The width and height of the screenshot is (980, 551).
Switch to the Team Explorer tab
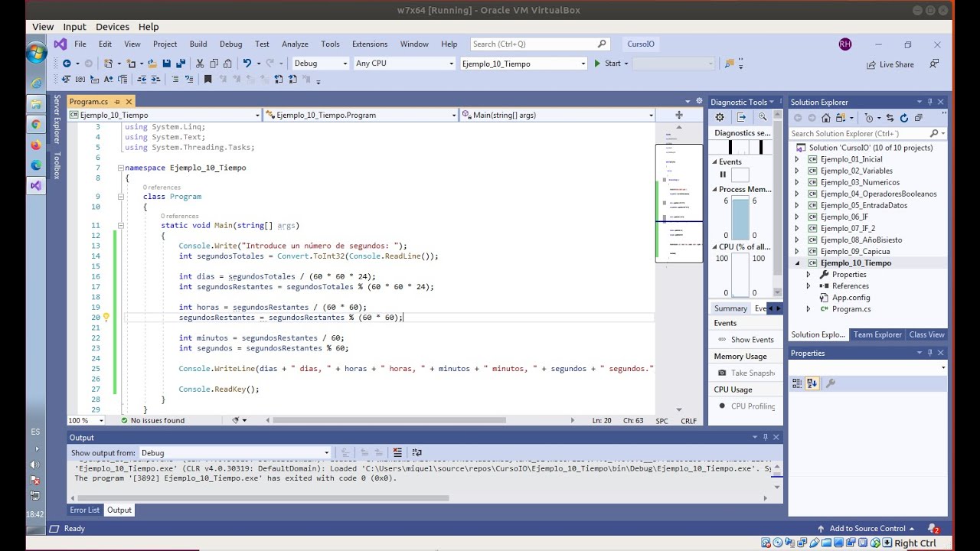877,334
